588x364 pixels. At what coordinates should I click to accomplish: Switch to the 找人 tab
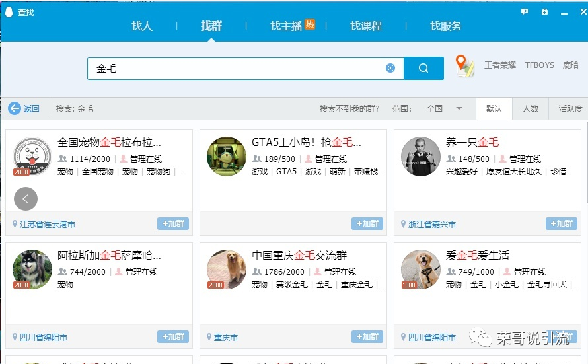click(x=142, y=26)
